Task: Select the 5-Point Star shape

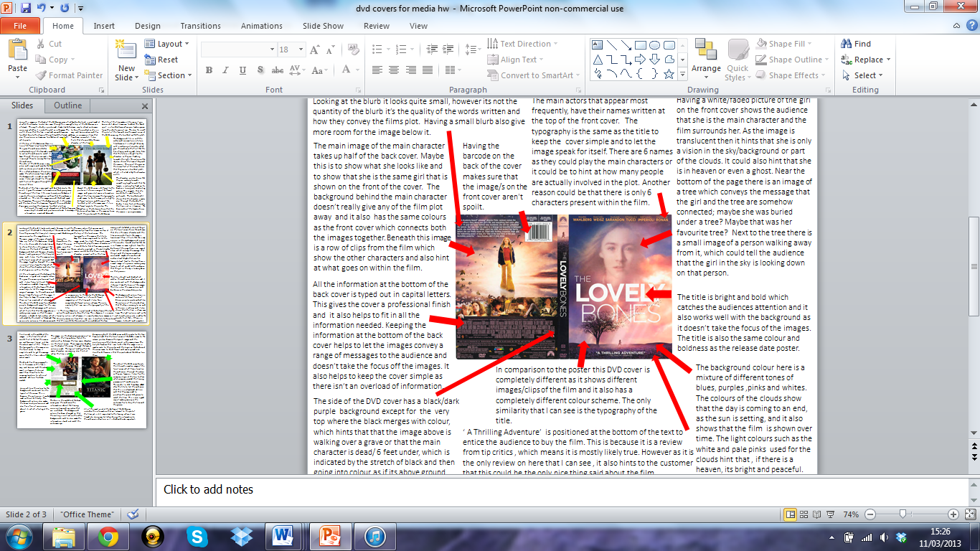Action: coord(669,74)
